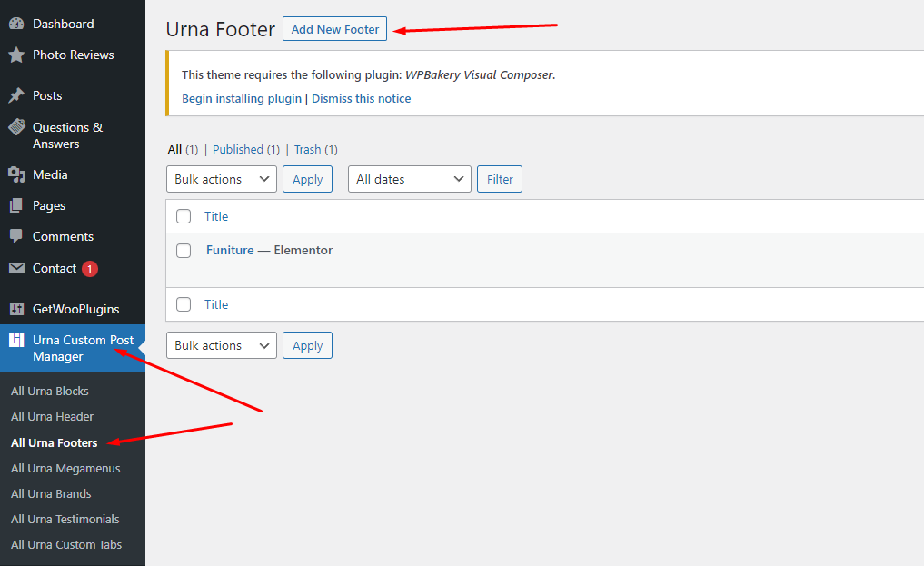Open the All dates filter dropdown
Viewport: 924px width, 566px height.
coord(410,179)
